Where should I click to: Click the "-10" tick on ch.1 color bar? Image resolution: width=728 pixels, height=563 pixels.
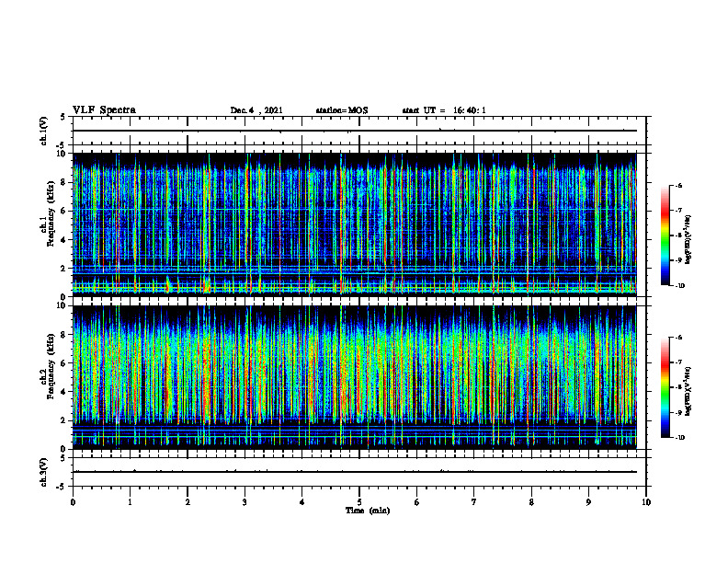pos(678,286)
